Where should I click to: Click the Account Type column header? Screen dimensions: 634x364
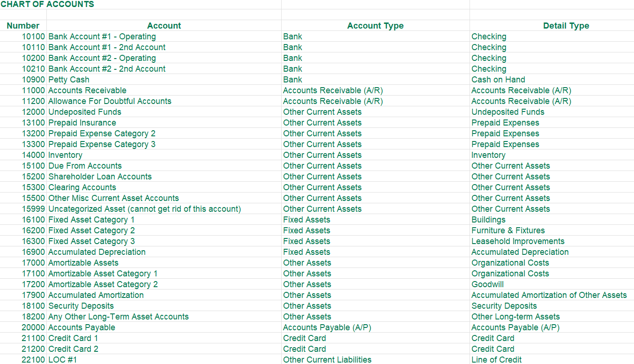375,26
